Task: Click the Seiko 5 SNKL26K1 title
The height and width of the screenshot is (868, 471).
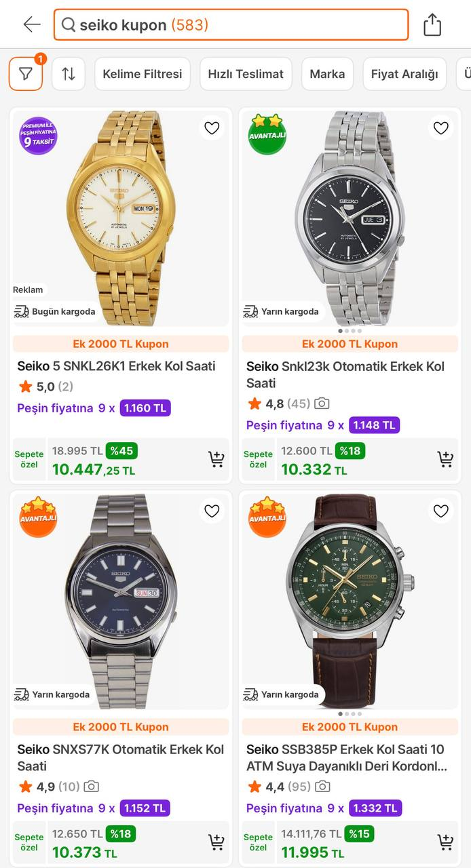Action: coord(116,366)
